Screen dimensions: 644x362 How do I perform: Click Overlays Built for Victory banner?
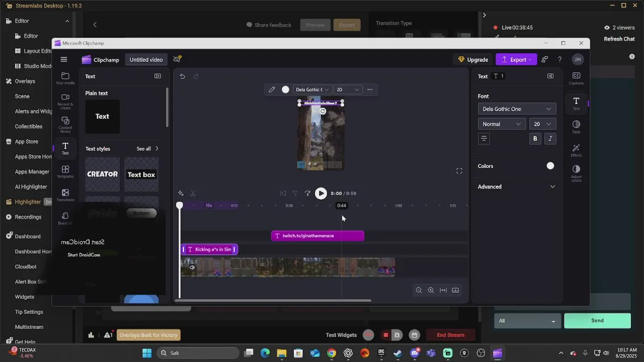[x=148, y=335]
